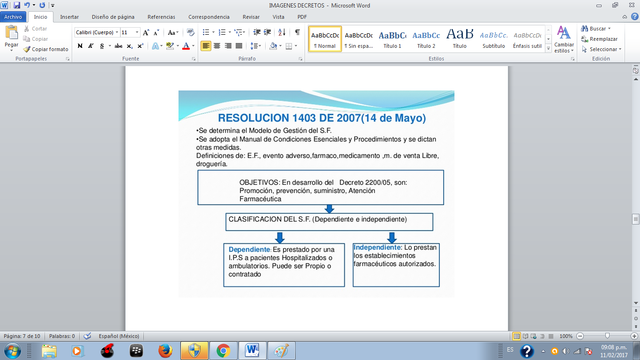Click spelling check icon in status bar
640x360 pixels.
click(x=87, y=336)
